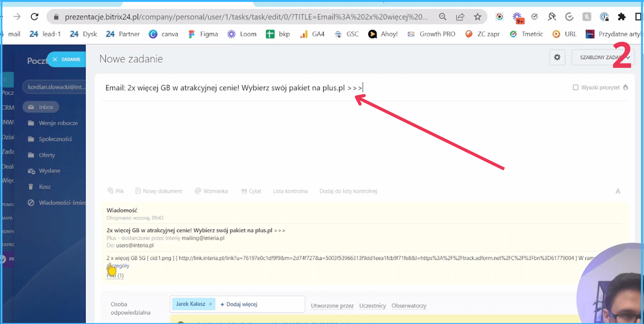
Task: Open task settings gear icon
Action: 557,57
